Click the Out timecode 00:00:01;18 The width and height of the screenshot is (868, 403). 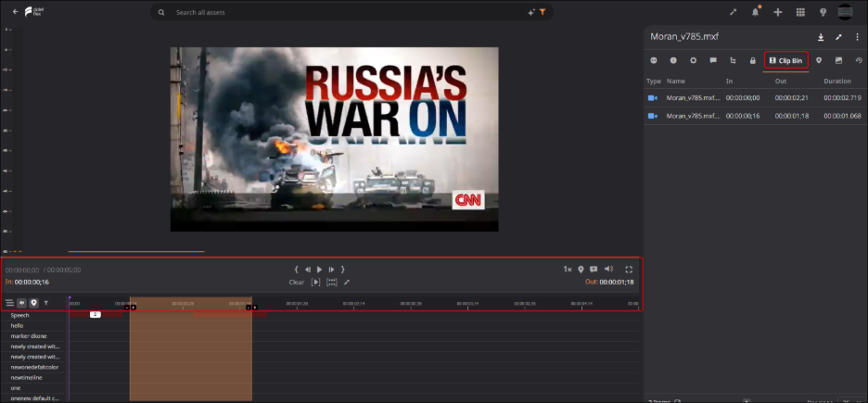pos(617,282)
